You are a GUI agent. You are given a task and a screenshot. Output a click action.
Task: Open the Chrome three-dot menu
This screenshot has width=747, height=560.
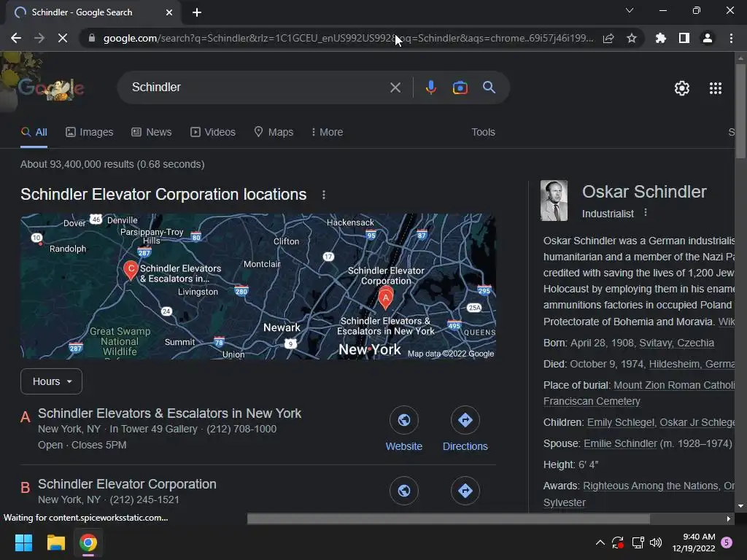tap(731, 38)
